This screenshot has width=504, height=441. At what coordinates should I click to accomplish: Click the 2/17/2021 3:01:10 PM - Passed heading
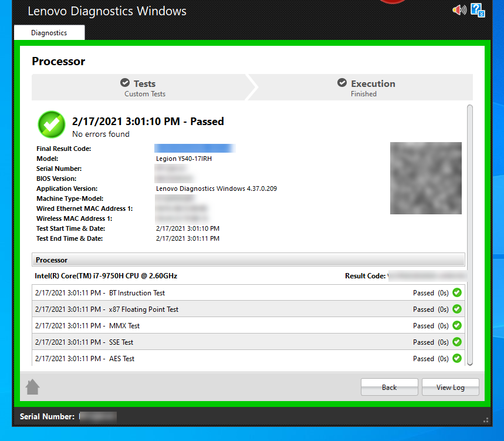(148, 122)
